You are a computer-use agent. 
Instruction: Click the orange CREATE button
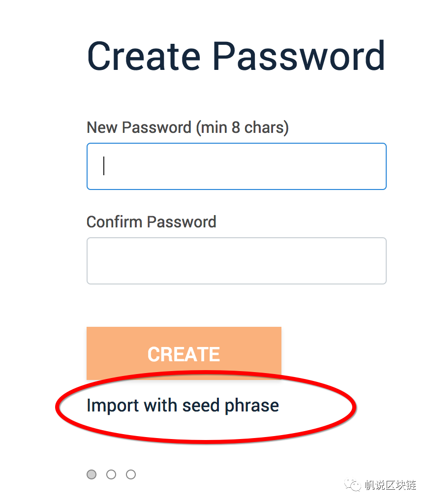(184, 353)
